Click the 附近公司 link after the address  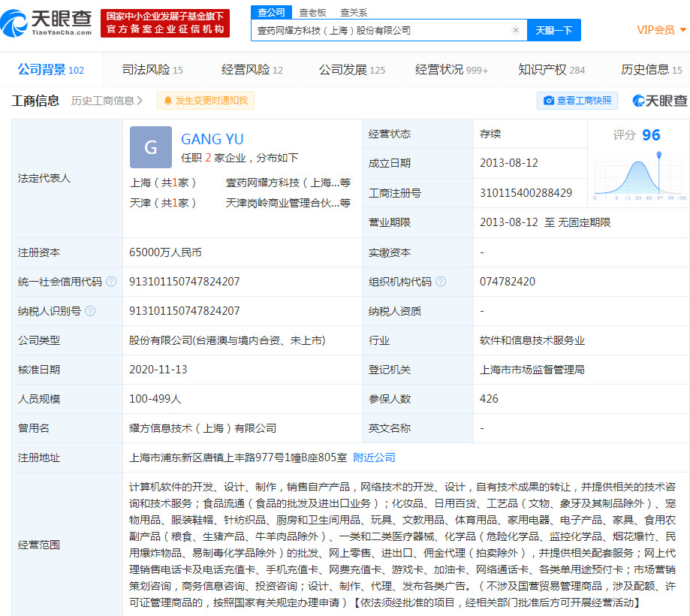click(x=374, y=458)
